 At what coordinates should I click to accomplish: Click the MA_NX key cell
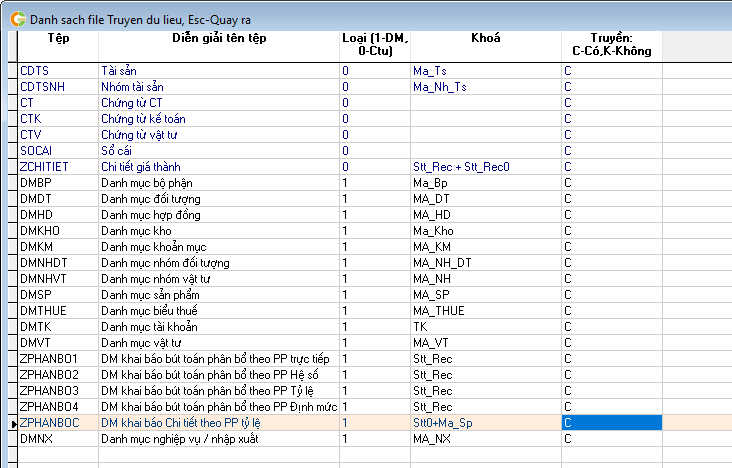[x=486, y=439]
